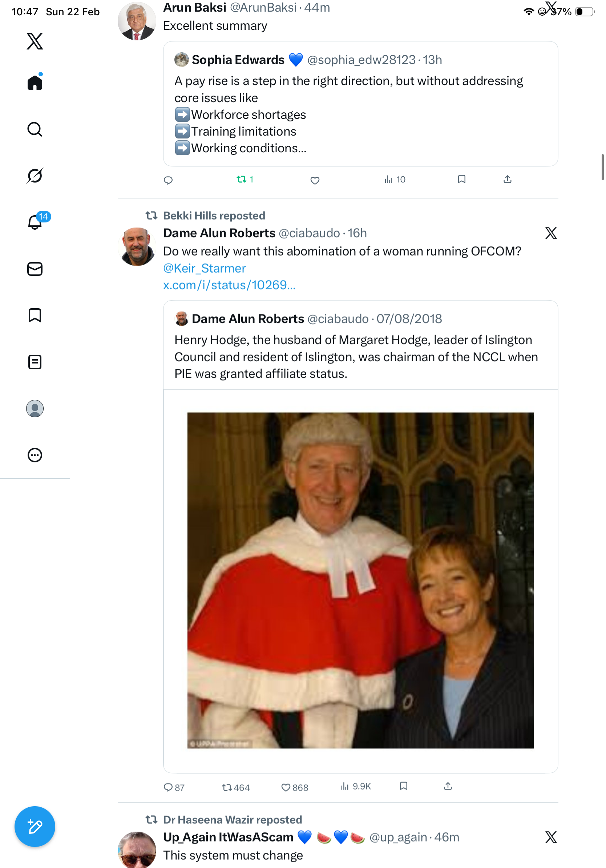Open Notifications bell showing 14

(x=35, y=222)
